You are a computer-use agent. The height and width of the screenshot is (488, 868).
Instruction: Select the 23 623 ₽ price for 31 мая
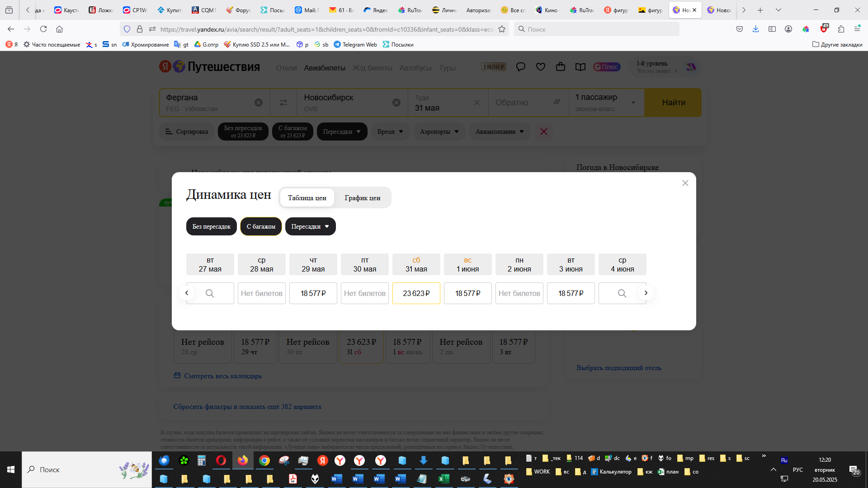point(416,293)
